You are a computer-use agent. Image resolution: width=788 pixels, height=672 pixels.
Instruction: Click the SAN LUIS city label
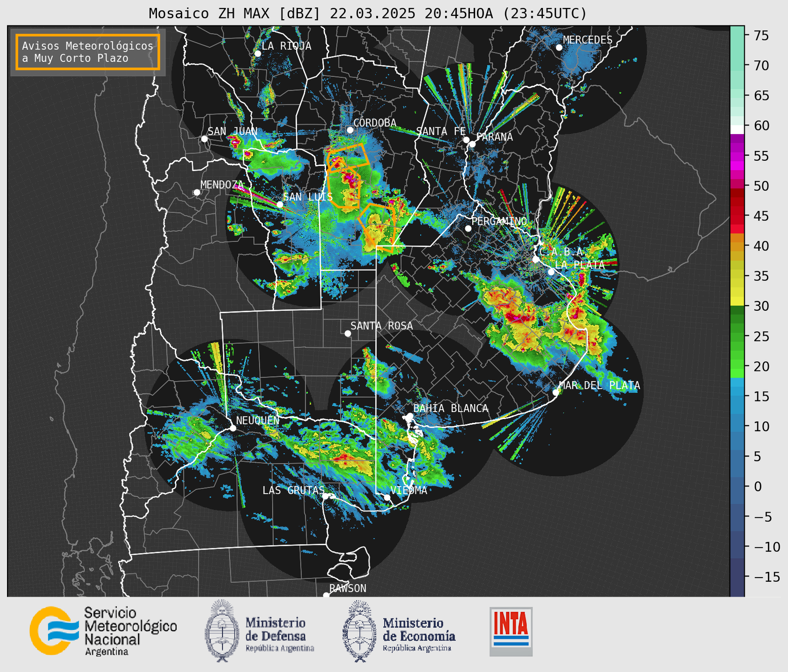pos(308,197)
